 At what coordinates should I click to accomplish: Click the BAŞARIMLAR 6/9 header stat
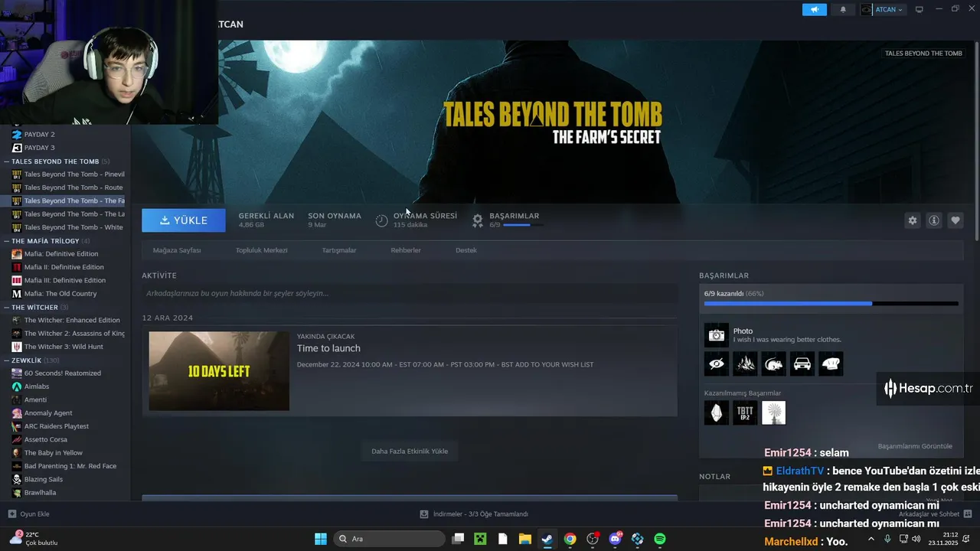506,220
